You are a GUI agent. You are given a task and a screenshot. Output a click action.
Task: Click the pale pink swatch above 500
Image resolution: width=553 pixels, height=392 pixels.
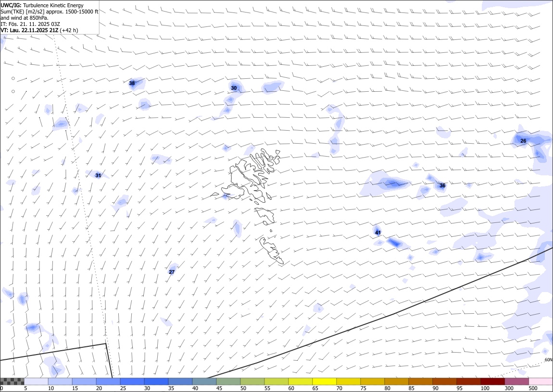540,381
